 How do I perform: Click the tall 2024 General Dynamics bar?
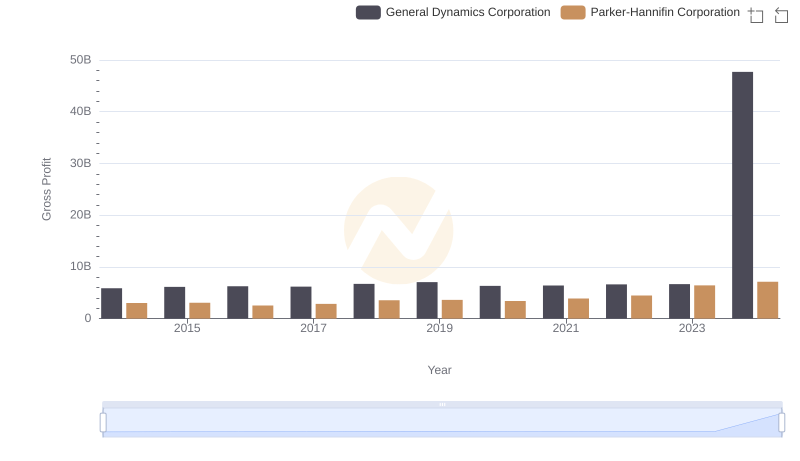(x=742, y=195)
